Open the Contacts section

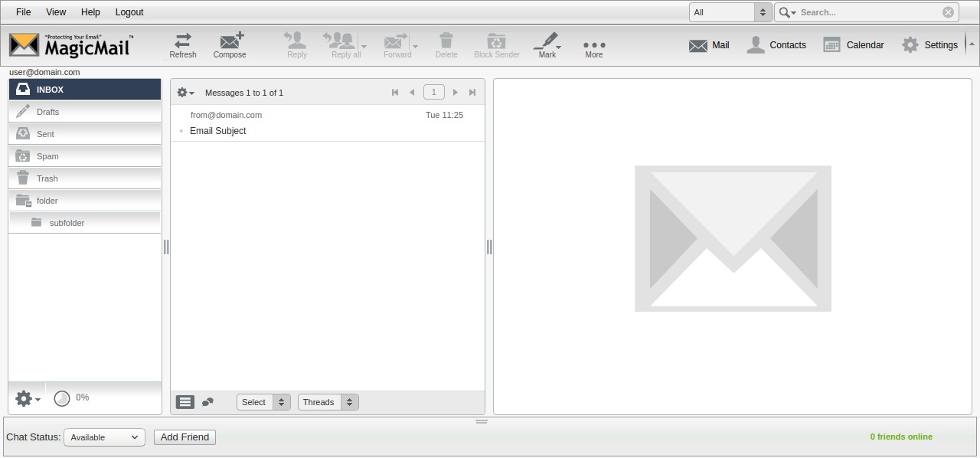coord(776,45)
